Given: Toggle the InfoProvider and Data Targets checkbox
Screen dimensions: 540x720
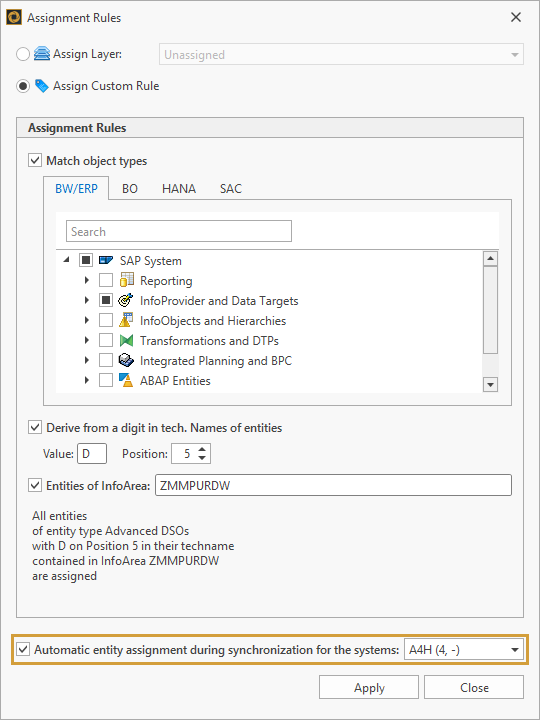Looking at the screenshot, I should 106,301.
